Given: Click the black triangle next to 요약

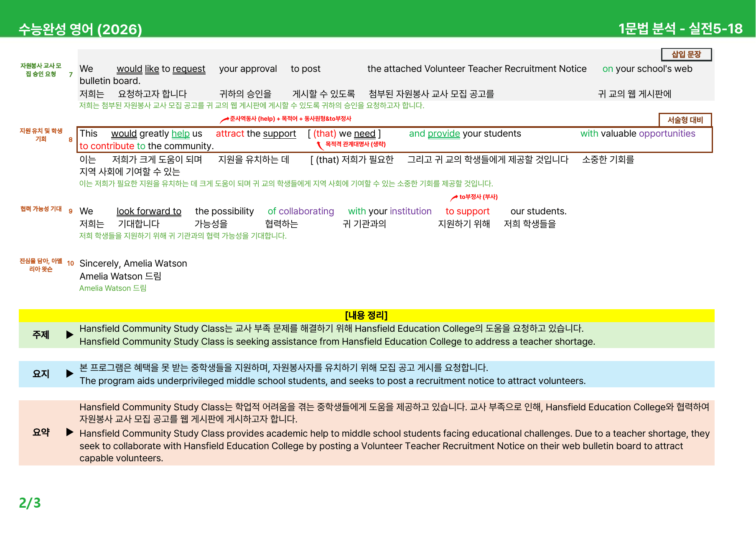Looking at the screenshot, I should click(x=70, y=432).
